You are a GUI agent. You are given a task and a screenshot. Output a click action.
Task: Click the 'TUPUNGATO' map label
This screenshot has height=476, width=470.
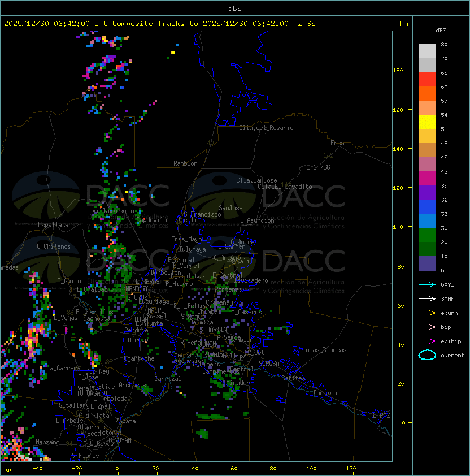pos(92,393)
